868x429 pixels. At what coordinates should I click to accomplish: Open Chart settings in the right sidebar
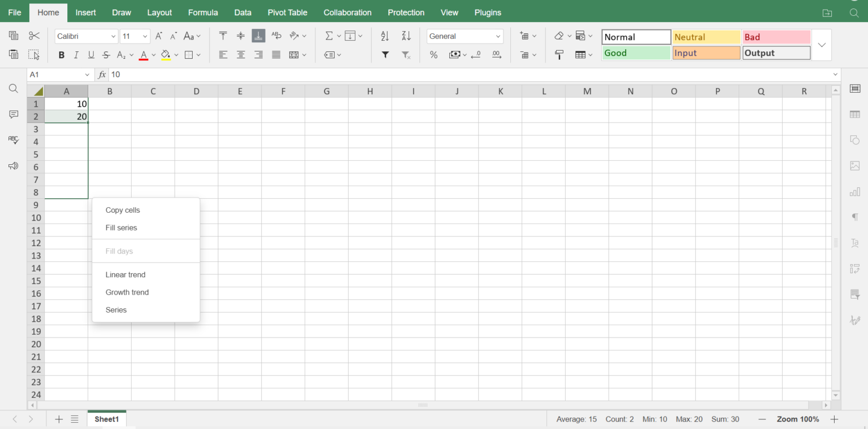(854, 191)
